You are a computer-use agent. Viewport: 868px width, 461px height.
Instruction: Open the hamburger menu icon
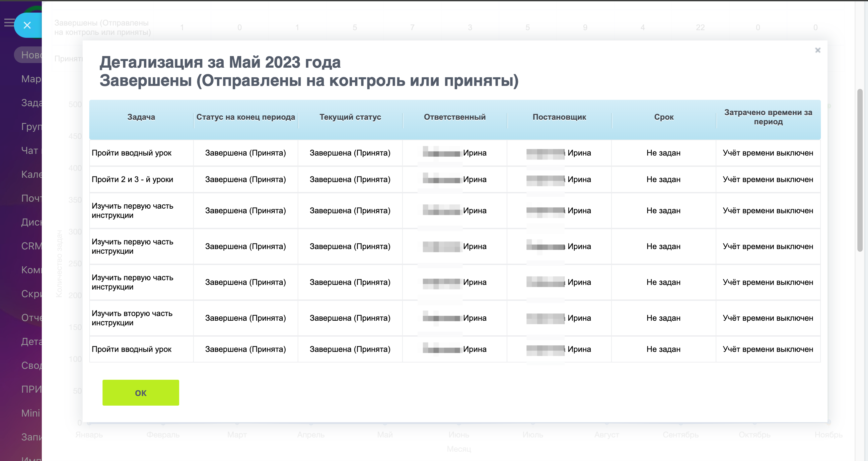pyautogui.click(x=9, y=23)
